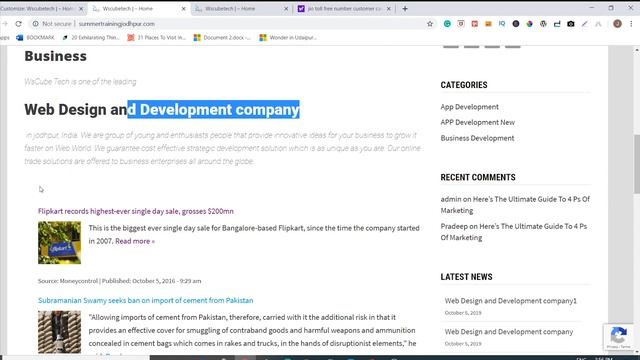Click Read more in Flipkart article
Viewport: 640px width, 360px height.
click(x=135, y=241)
